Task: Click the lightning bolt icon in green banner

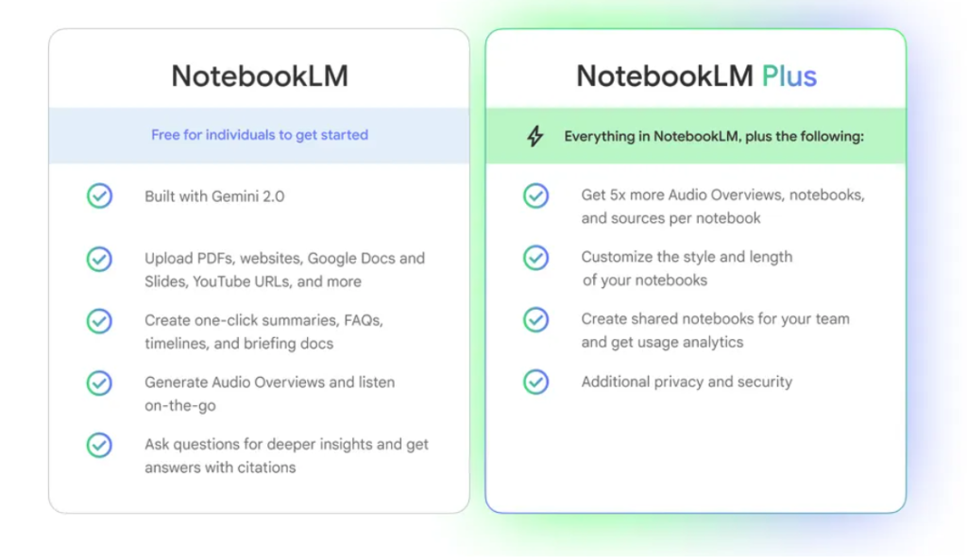Action: [x=535, y=136]
